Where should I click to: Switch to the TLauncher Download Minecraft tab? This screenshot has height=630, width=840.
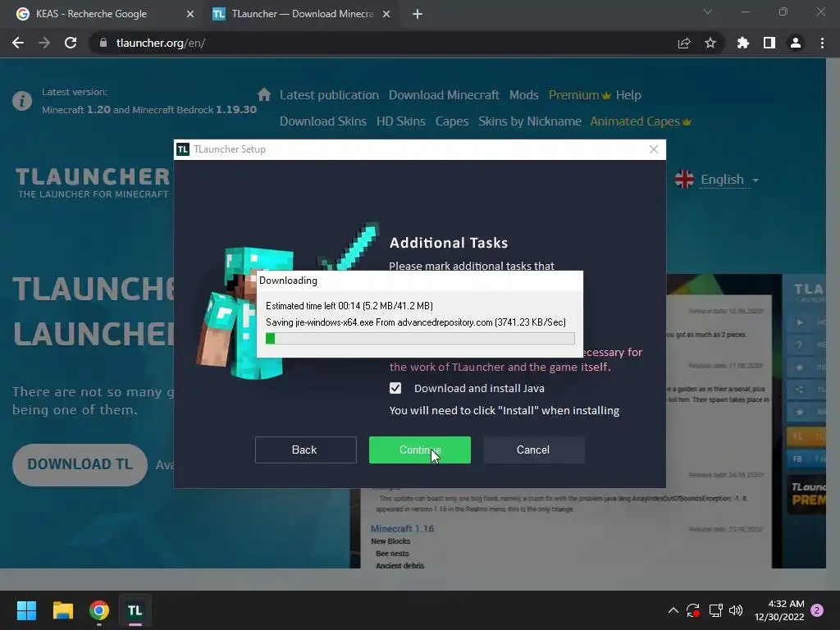point(301,14)
